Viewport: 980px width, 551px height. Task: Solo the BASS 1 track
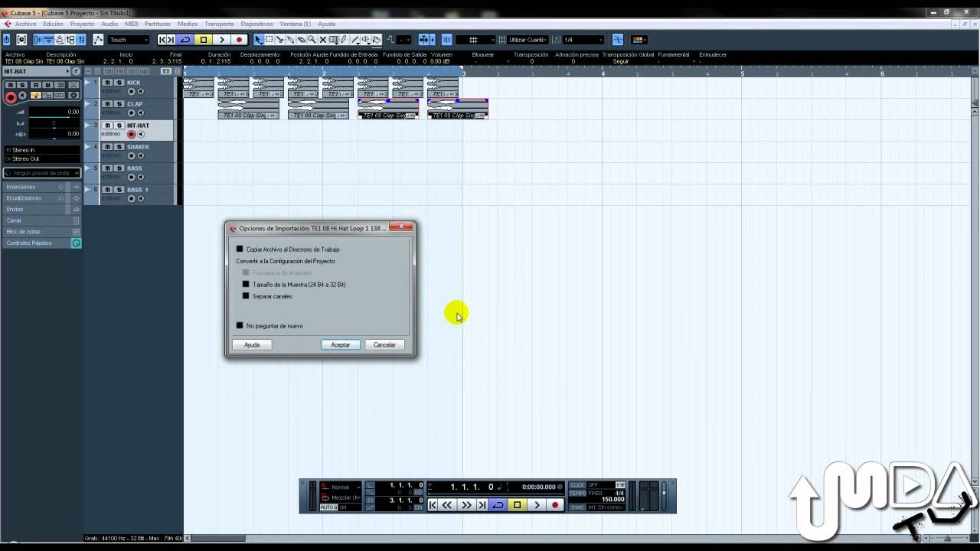119,190
